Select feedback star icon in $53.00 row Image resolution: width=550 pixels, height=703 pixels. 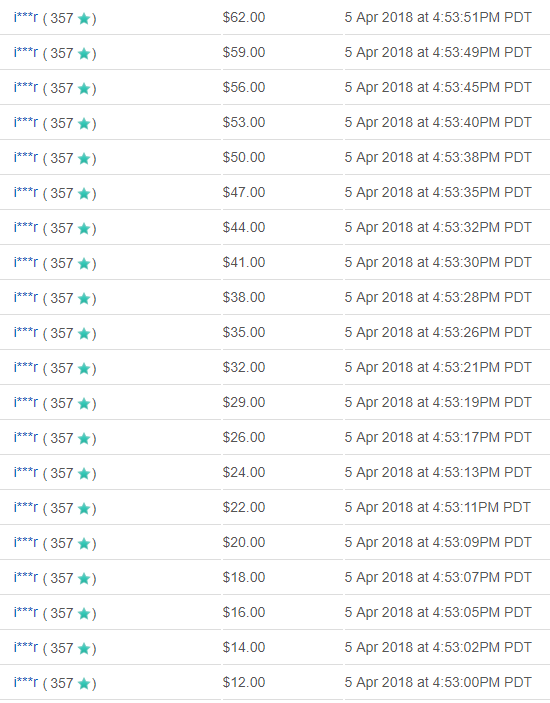click(84, 124)
